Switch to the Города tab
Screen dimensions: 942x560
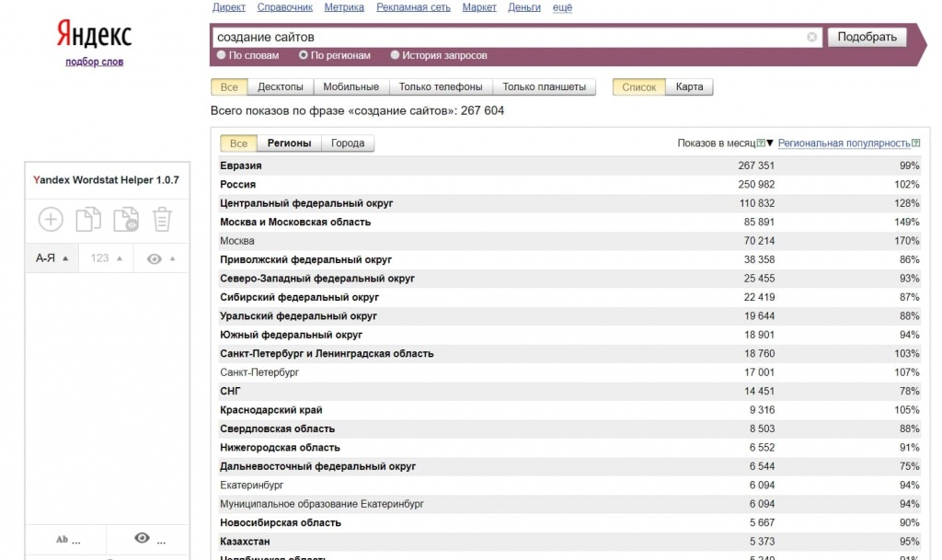[x=350, y=143]
